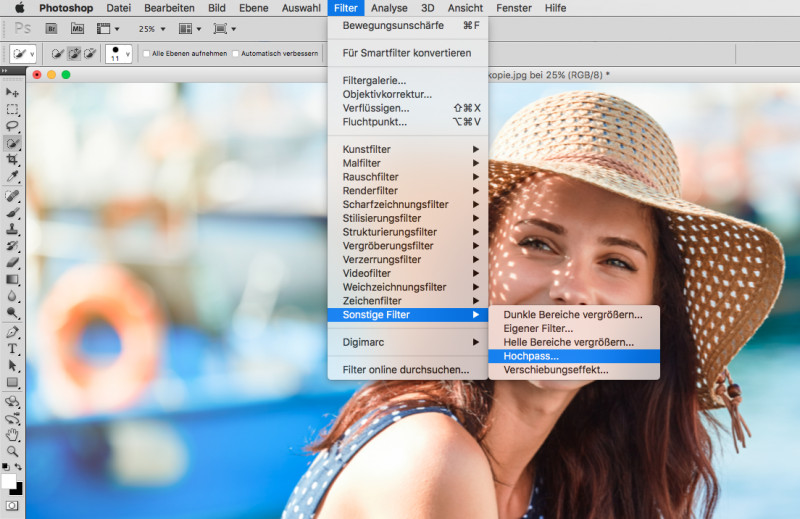
Task: Select the Dodge tool
Action: [x=12, y=313]
